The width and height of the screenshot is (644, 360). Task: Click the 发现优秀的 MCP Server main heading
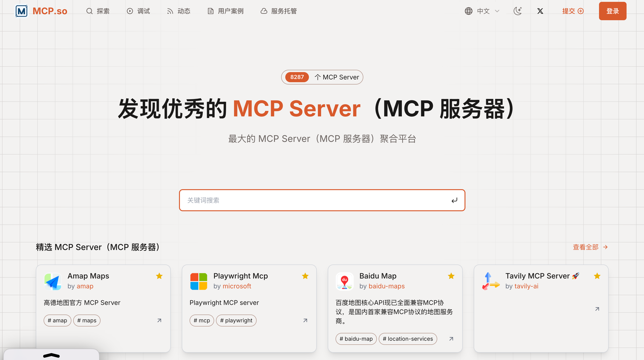(x=316, y=108)
